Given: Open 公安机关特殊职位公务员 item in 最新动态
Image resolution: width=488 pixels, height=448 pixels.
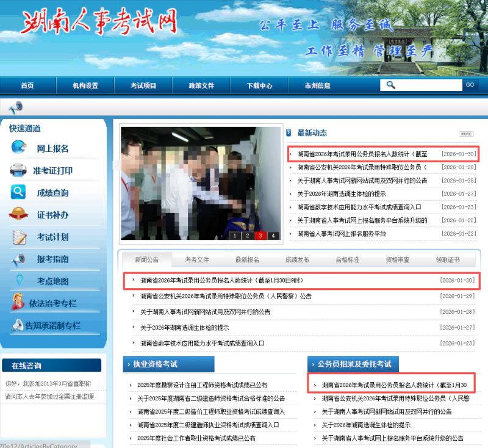Looking at the screenshot, I should [x=362, y=167].
